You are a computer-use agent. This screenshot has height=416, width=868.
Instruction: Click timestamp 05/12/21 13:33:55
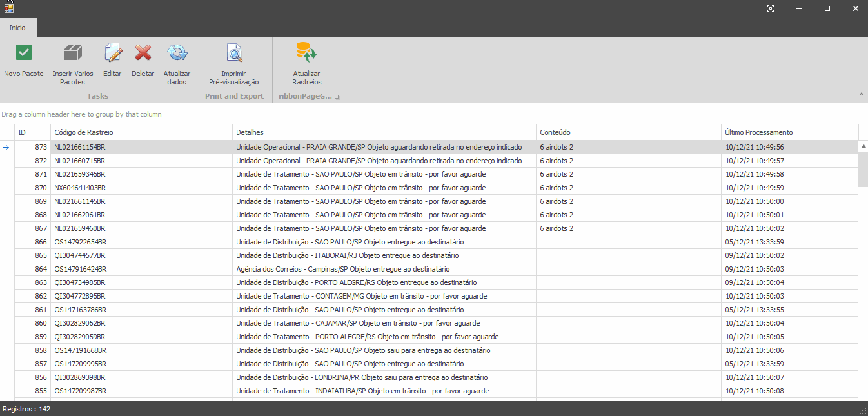[755, 310]
